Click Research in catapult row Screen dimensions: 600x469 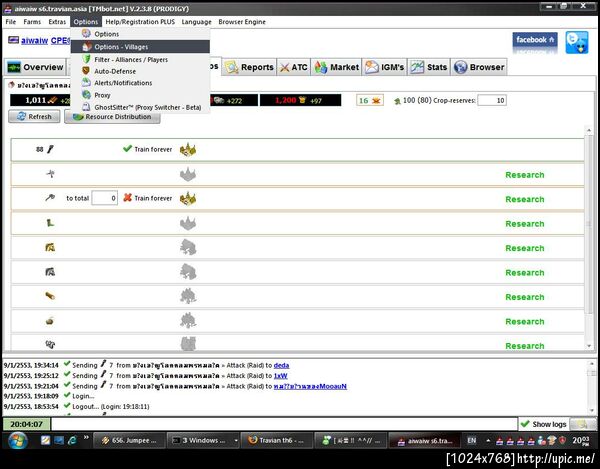525,322
